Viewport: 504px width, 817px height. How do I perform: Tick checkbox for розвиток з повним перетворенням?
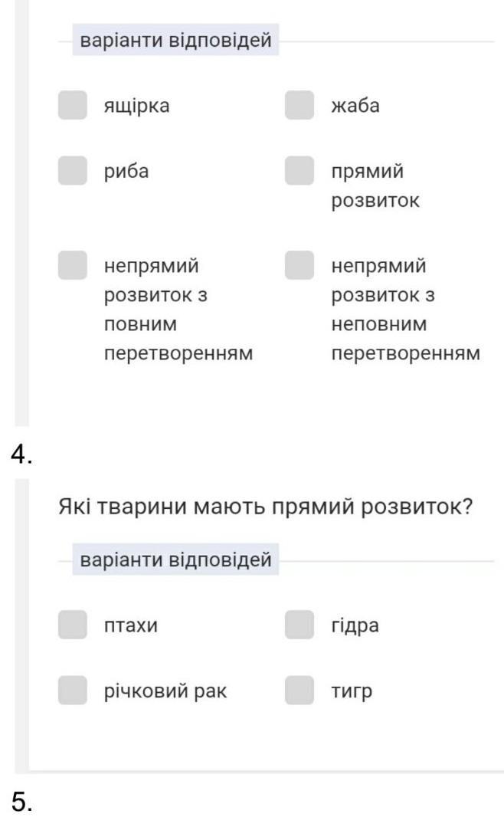tap(73, 265)
